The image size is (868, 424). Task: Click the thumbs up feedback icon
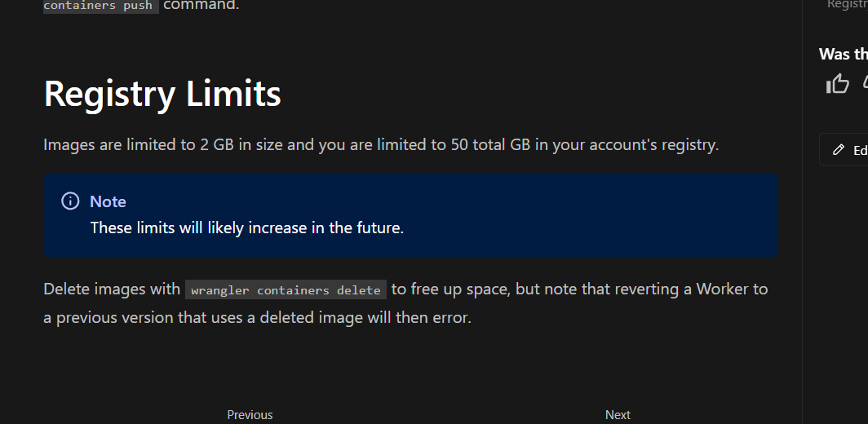point(838,83)
